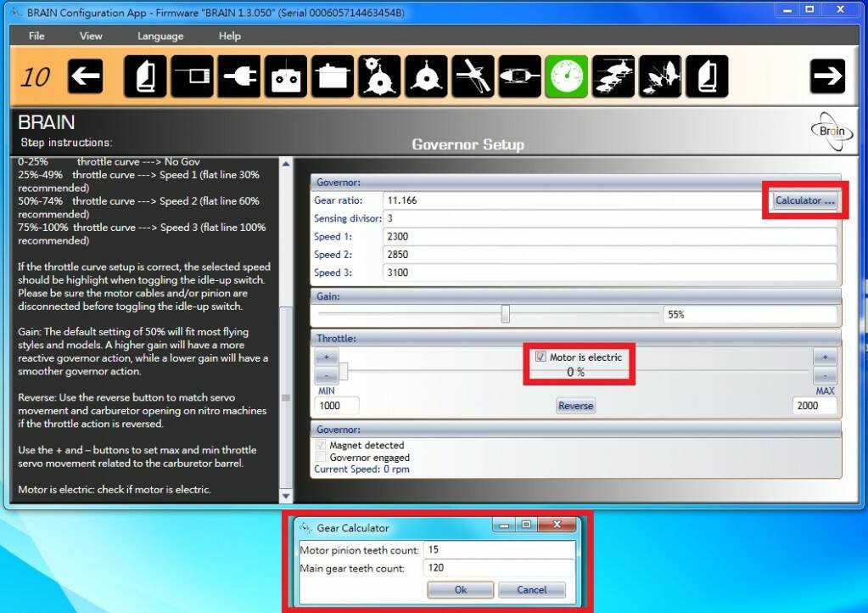The height and width of the screenshot is (613, 868).
Task: Decrease MAX throttle with minus button
Action: tap(825, 375)
